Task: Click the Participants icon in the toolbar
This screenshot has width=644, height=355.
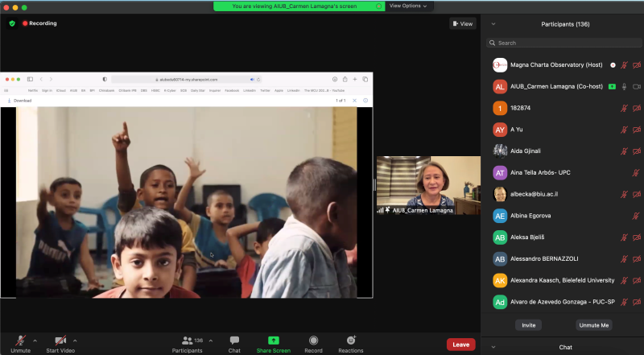Action: pos(187,341)
